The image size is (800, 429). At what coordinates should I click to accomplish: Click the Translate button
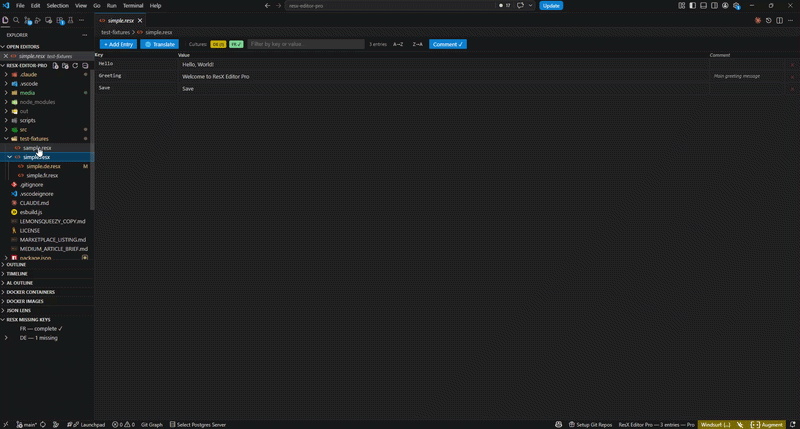pos(160,44)
